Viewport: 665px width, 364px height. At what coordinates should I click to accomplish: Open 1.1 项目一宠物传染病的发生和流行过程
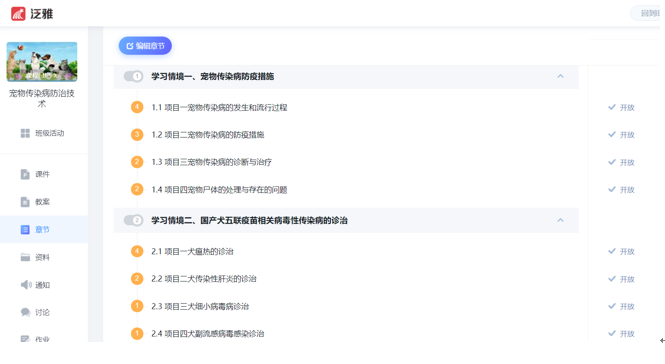pyautogui.click(x=219, y=107)
